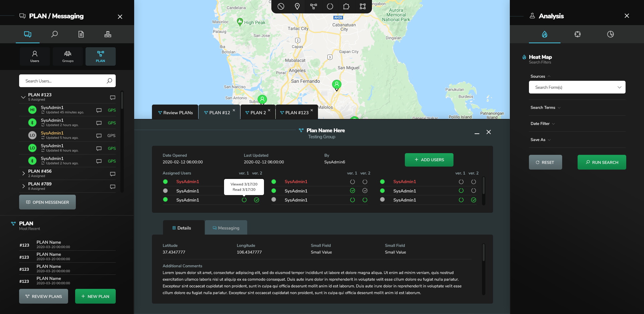Image resolution: width=644 pixels, height=314 pixels.
Task: Open the Search Form(s) dropdown
Action: click(x=577, y=87)
